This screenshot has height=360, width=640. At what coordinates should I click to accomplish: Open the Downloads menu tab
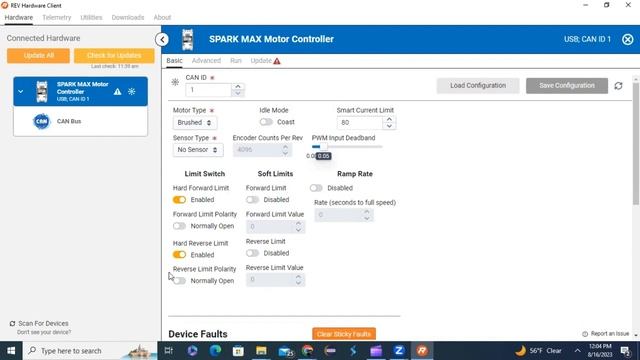coord(128,18)
